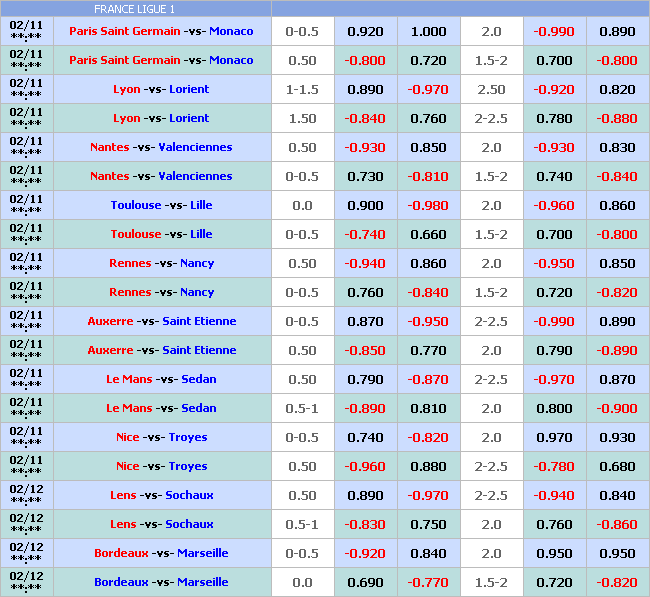Screen dimensions: 650x597
Task: Select the -0.740 odds for Toulouse vs Lille
Action: 365,234
